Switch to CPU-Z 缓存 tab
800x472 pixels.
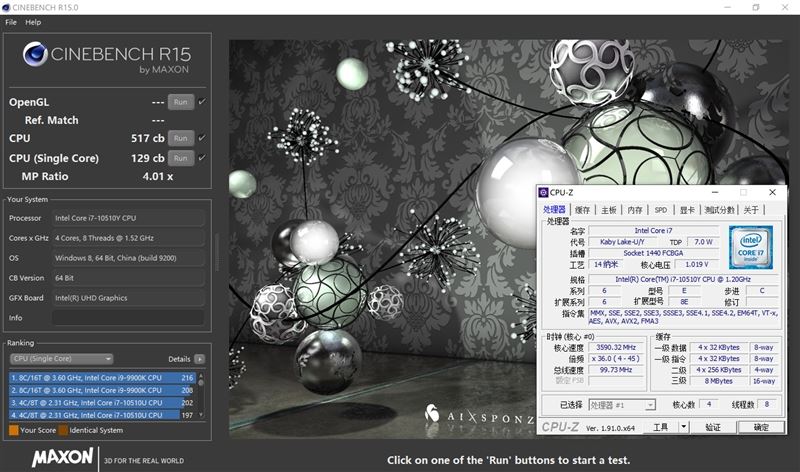(x=582, y=210)
